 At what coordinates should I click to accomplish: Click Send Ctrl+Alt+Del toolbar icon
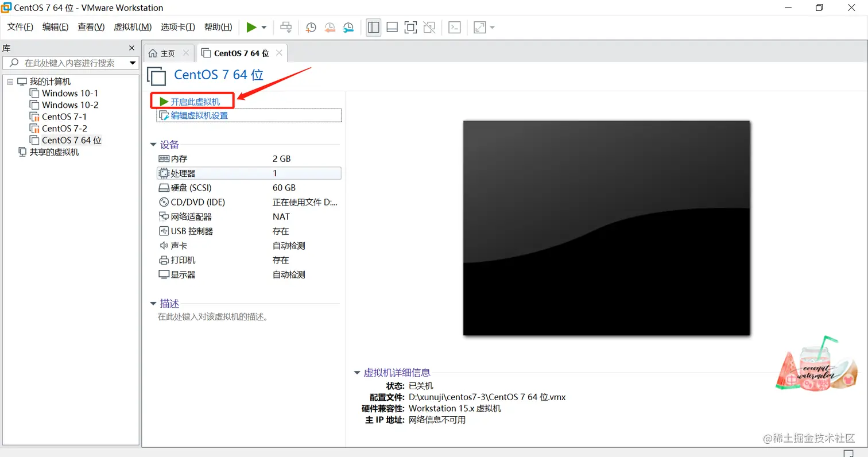pos(286,27)
